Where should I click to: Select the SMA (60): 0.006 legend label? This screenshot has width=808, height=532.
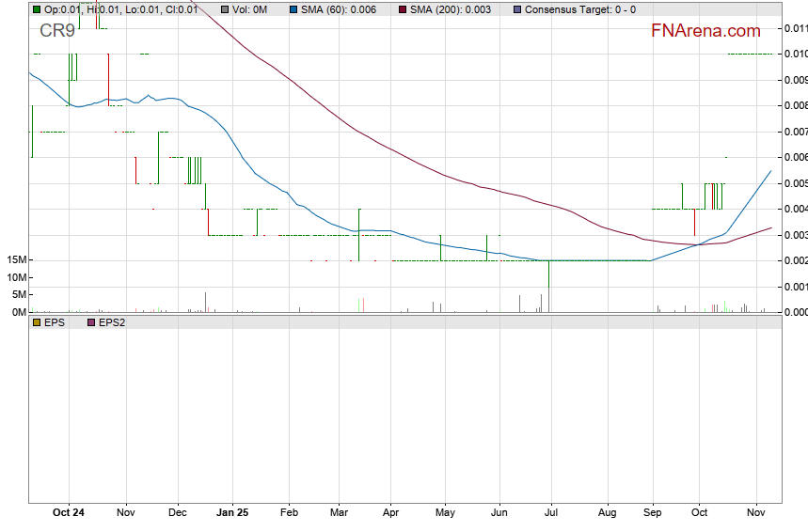point(339,9)
